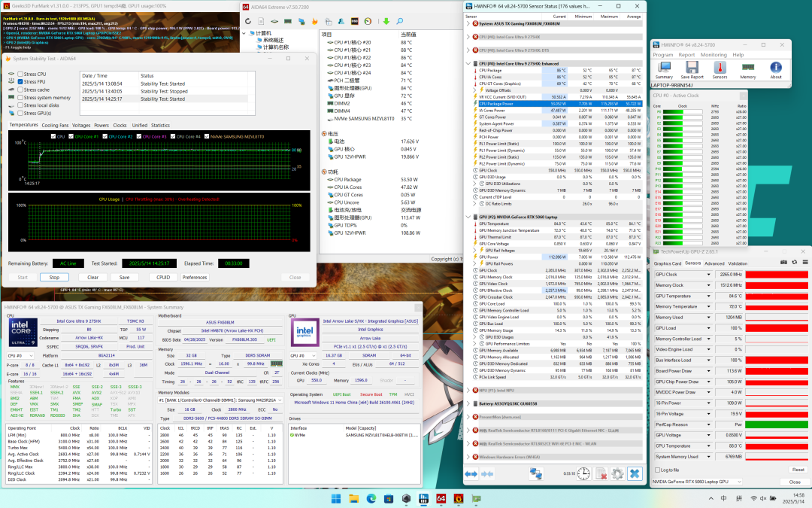Switch to the Cooling Fans tab

pos(55,126)
